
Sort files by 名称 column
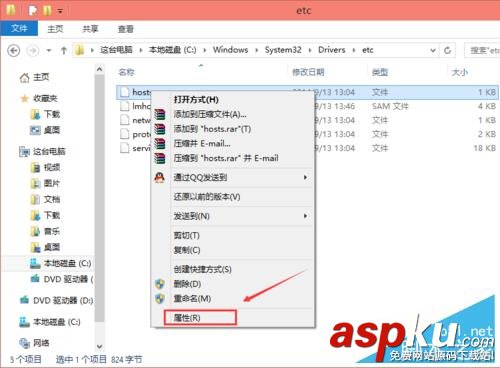click(127, 72)
